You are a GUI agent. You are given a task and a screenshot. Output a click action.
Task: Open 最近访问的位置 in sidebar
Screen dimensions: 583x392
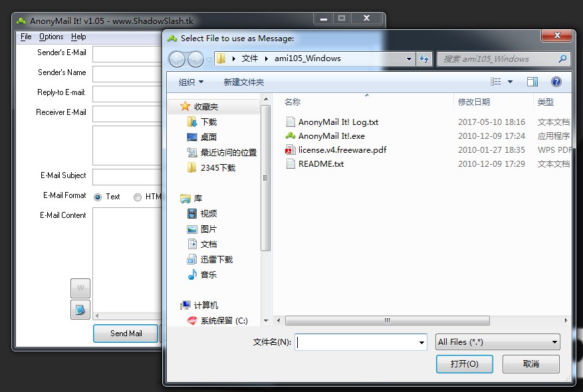tap(221, 152)
